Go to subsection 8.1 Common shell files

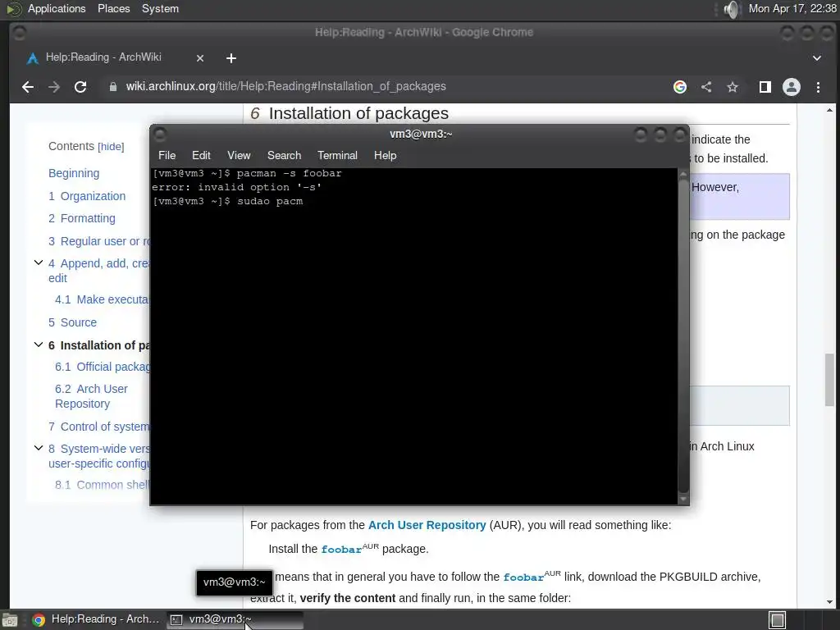(x=102, y=485)
